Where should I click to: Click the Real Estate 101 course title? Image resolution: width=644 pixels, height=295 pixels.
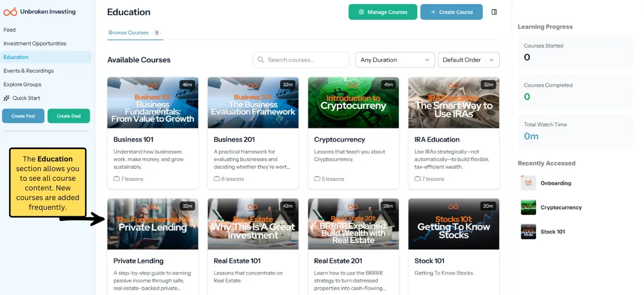[237, 261]
